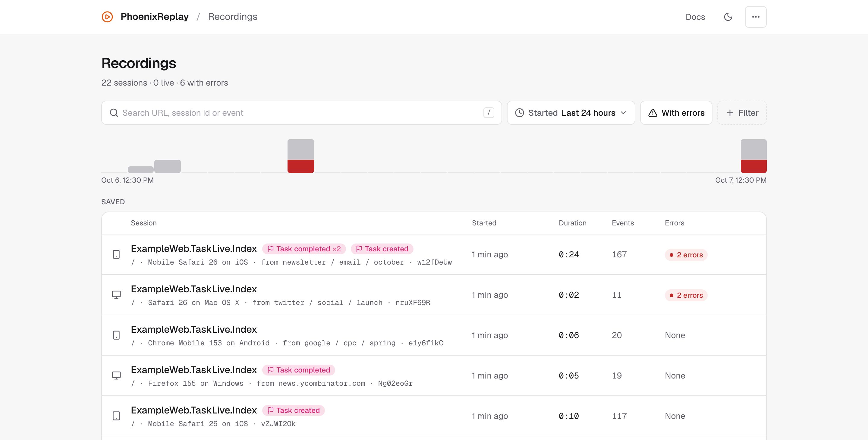Click Task completed ×2 tag

point(304,249)
